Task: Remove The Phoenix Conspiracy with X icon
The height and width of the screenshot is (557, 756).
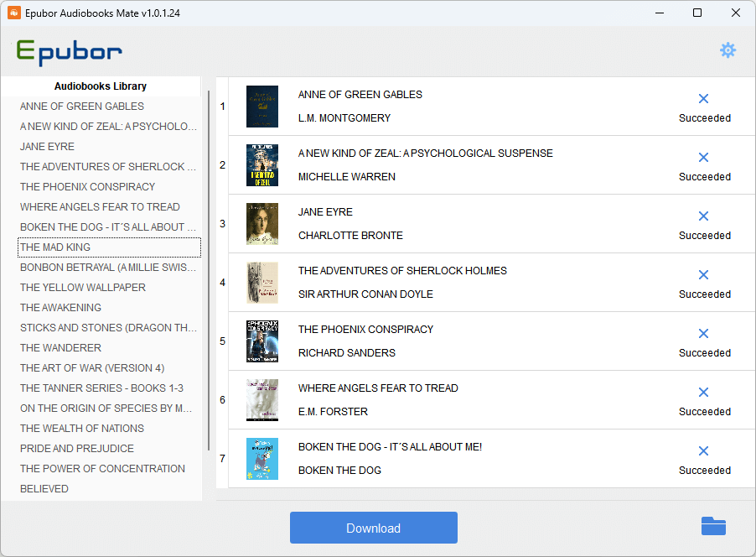Action: (x=703, y=334)
